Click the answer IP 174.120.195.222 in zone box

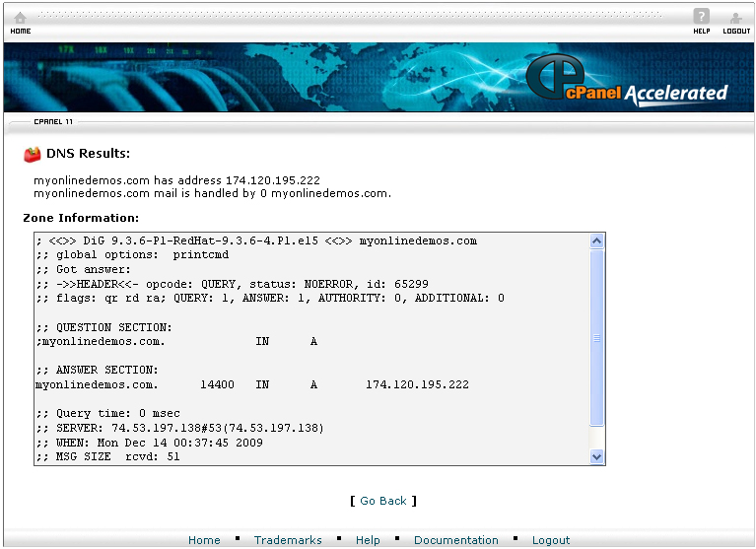[417, 384]
